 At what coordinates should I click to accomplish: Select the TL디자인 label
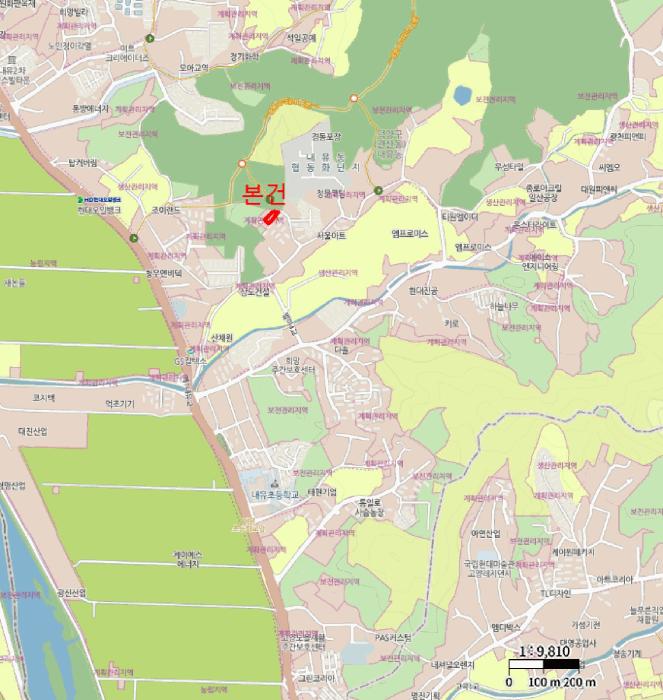(555, 593)
